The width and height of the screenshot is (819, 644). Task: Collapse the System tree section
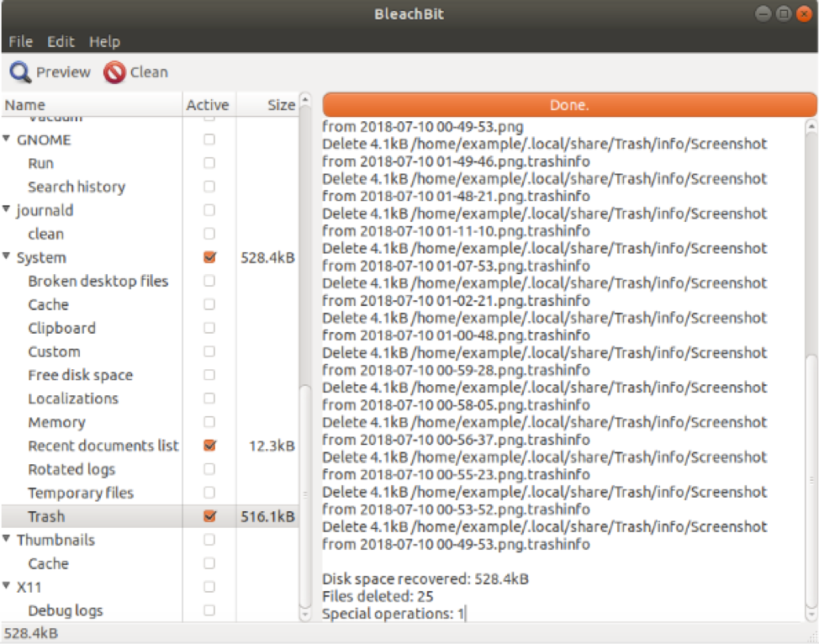click(x=8, y=257)
